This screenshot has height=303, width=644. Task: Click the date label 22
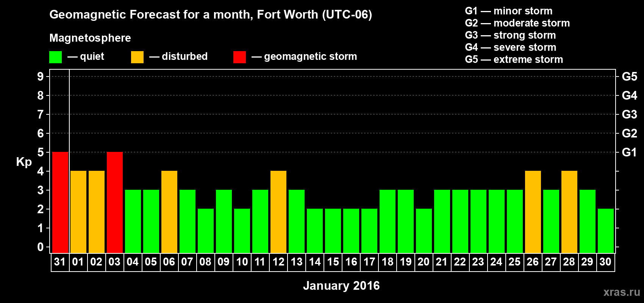click(x=460, y=262)
